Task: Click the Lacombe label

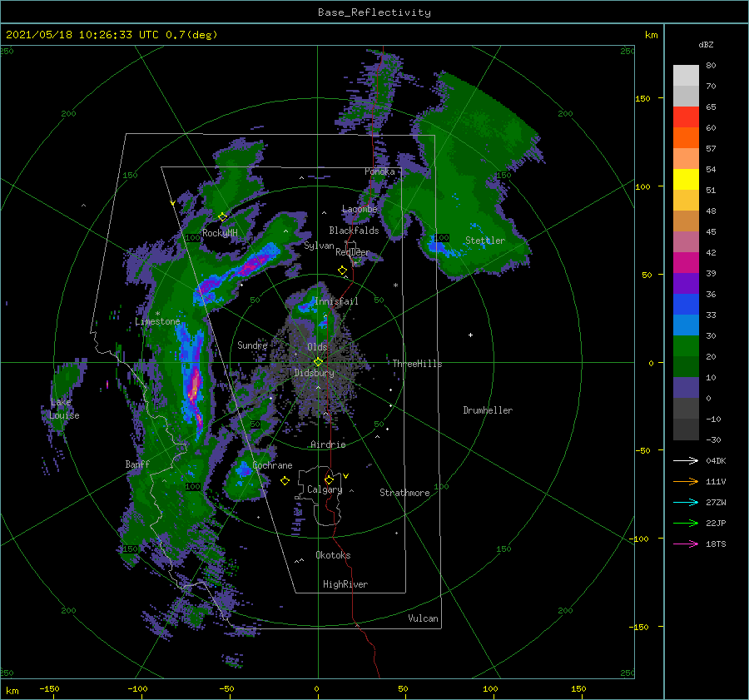Action: click(x=360, y=209)
